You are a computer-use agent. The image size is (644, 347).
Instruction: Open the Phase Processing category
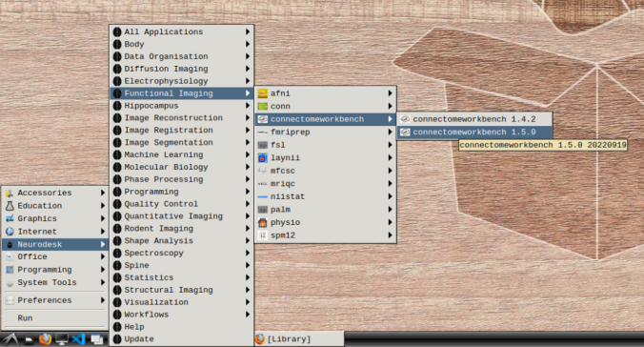click(182, 179)
